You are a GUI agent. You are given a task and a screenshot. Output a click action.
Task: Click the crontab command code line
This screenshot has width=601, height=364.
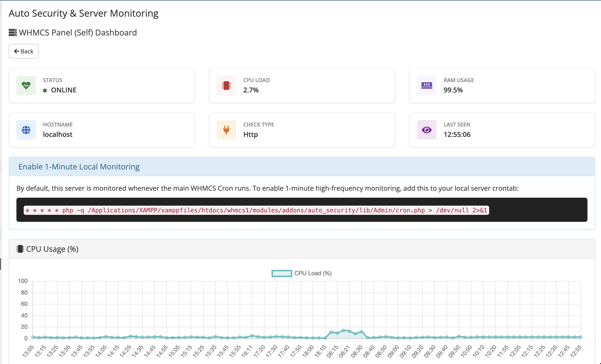click(256, 210)
